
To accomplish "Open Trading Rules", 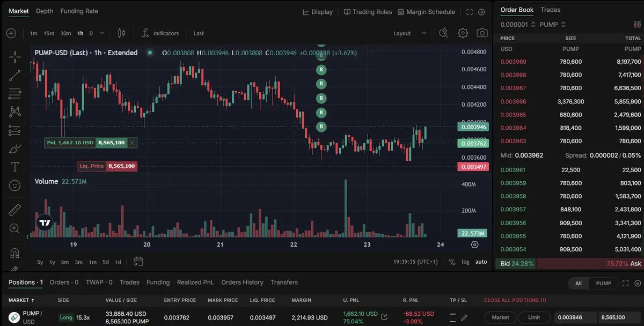I will click(368, 12).
